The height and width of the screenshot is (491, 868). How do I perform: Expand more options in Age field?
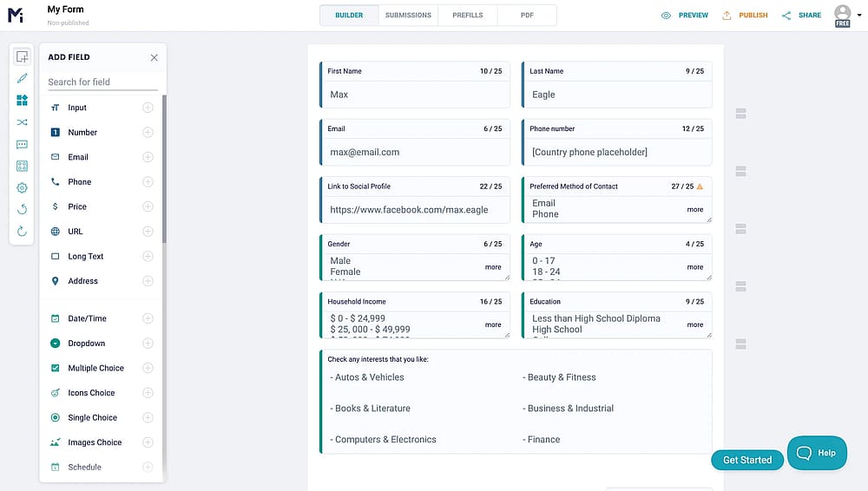(x=695, y=267)
